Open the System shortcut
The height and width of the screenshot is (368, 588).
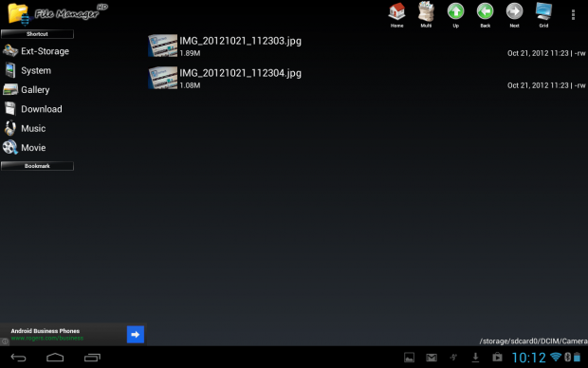tap(37, 70)
